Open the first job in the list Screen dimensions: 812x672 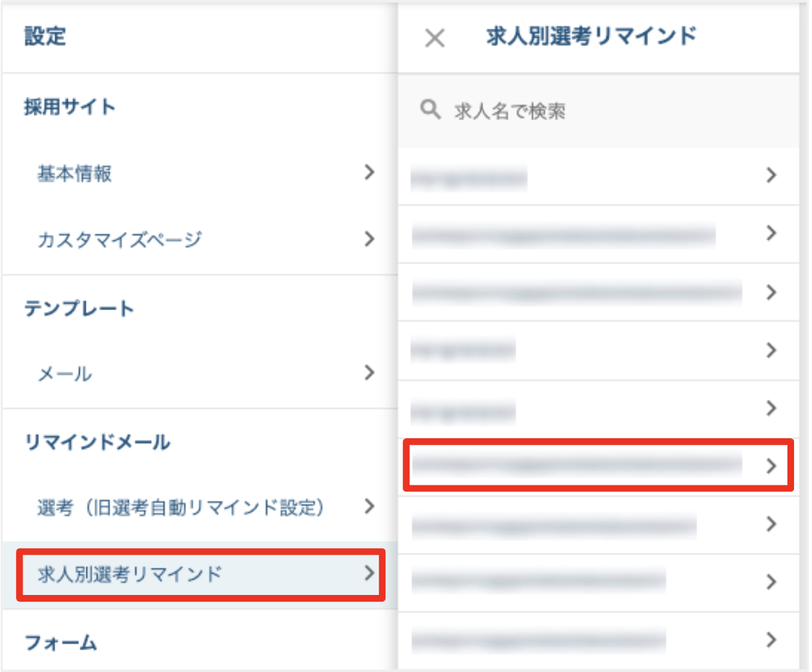tap(598, 175)
